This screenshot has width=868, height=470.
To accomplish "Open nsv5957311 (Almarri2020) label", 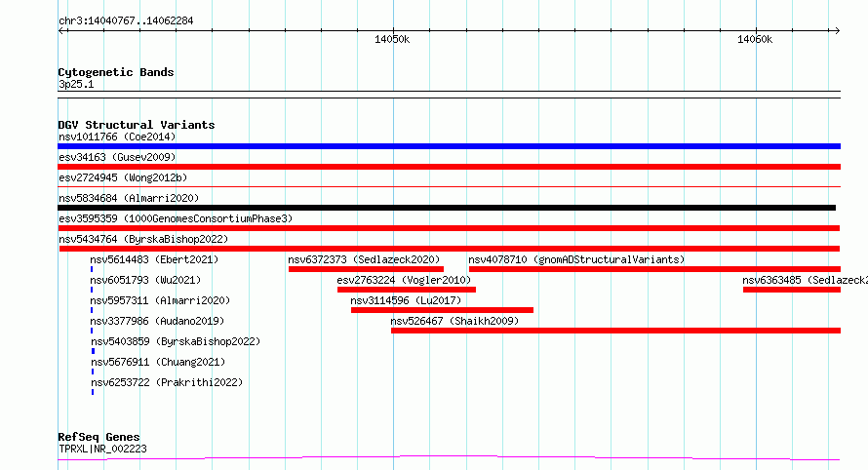I will tap(160, 300).
